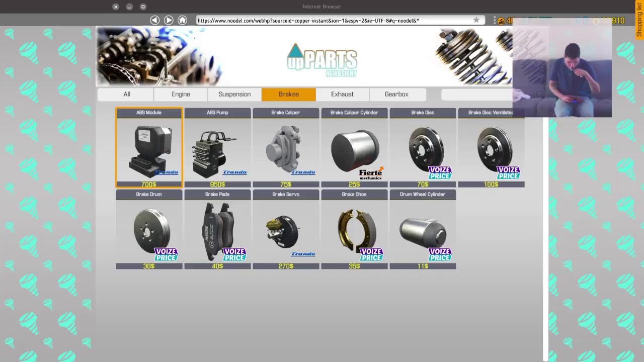Go forward with the browser forward arrow
The width and height of the screenshot is (644, 362).
pos(169,20)
